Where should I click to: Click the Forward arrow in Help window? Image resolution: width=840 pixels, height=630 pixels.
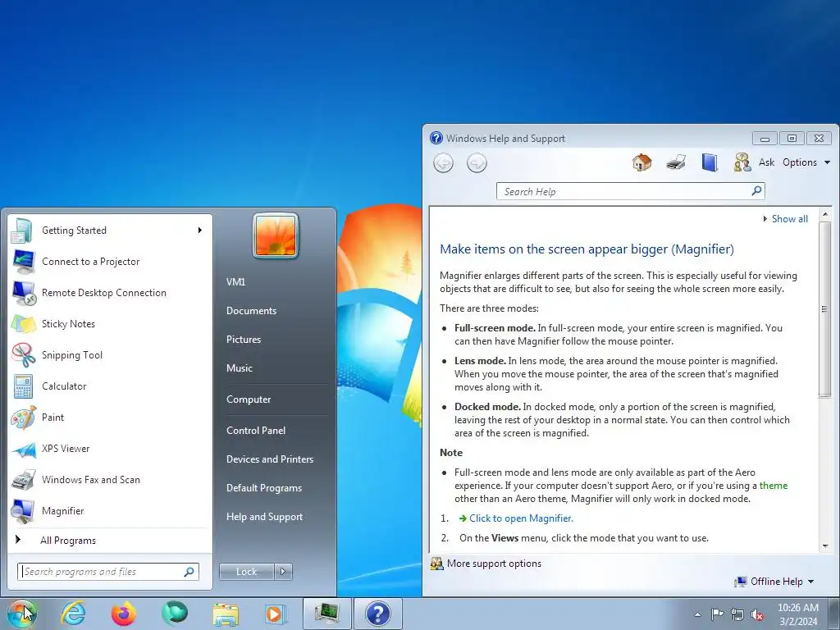[x=477, y=163]
